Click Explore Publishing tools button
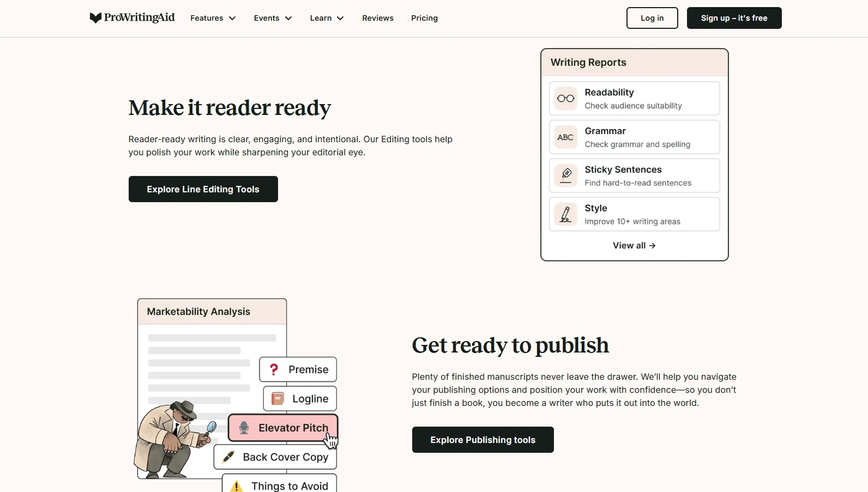Screen dimensions: 868x492 tap(483, 440)
